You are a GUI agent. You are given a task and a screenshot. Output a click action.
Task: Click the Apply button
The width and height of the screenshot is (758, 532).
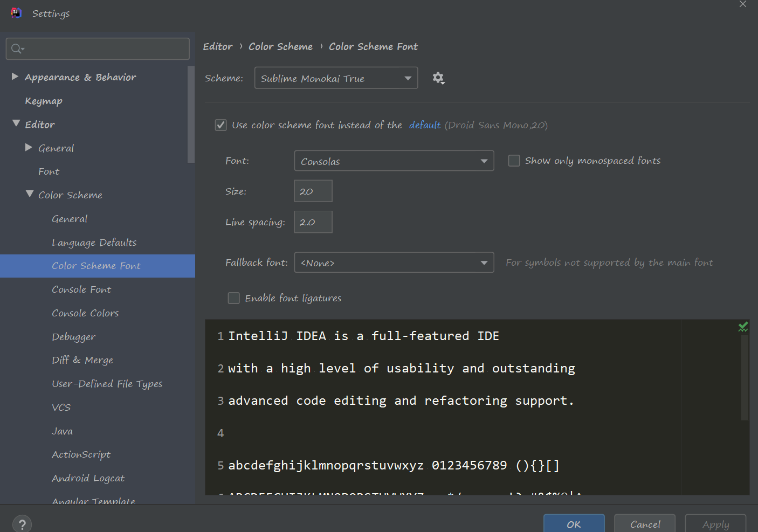716,523
